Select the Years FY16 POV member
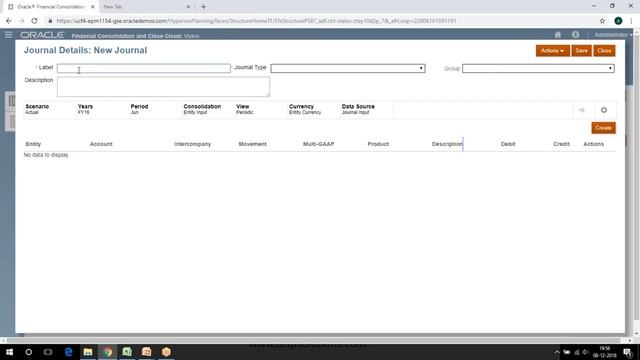This screenshot has height=360, width=640. click(85, 109)
